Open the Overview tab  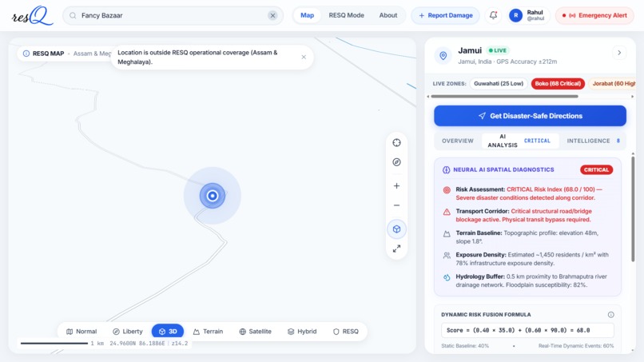458,141
